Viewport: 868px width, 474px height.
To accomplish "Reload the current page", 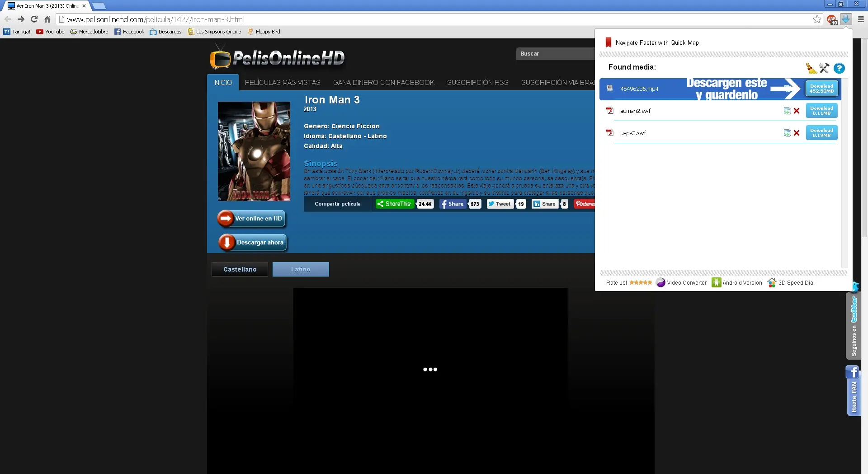I will [34, 19].
